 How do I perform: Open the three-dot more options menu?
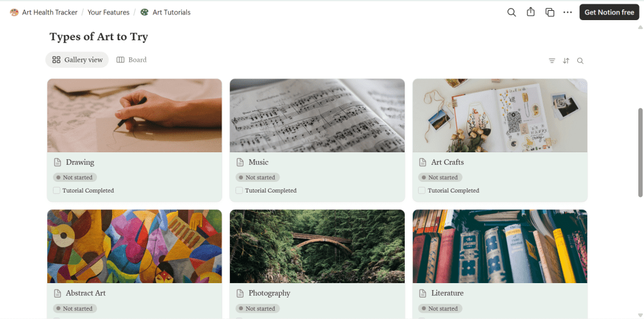tap(568, 13)
